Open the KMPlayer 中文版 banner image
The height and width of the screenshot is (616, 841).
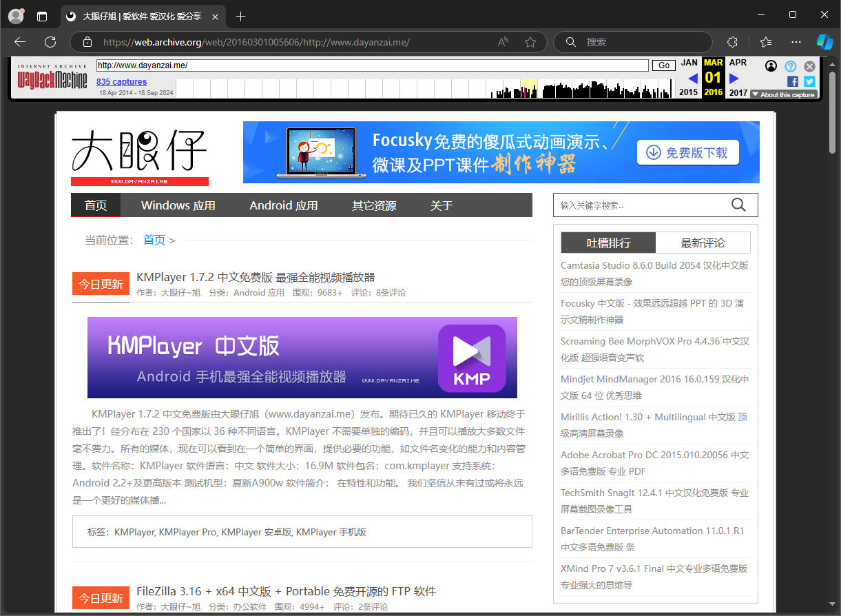coord(302,358)
